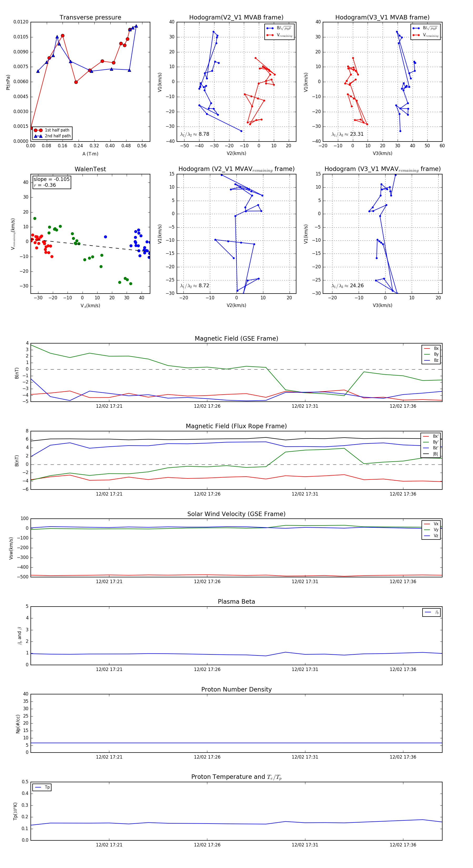Click 'Vz' legend entry in velocity plot
Screen dimensions: 473x868
tap(431, 536)
